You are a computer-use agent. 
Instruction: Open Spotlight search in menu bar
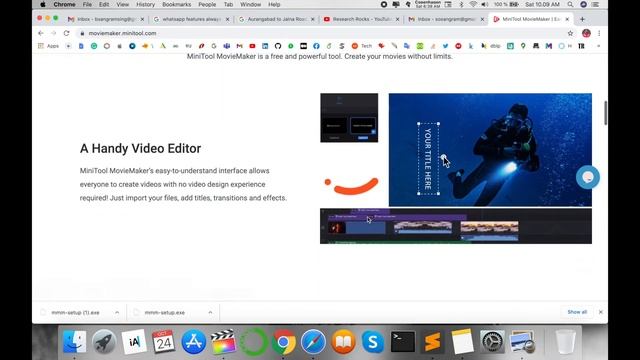570,4
